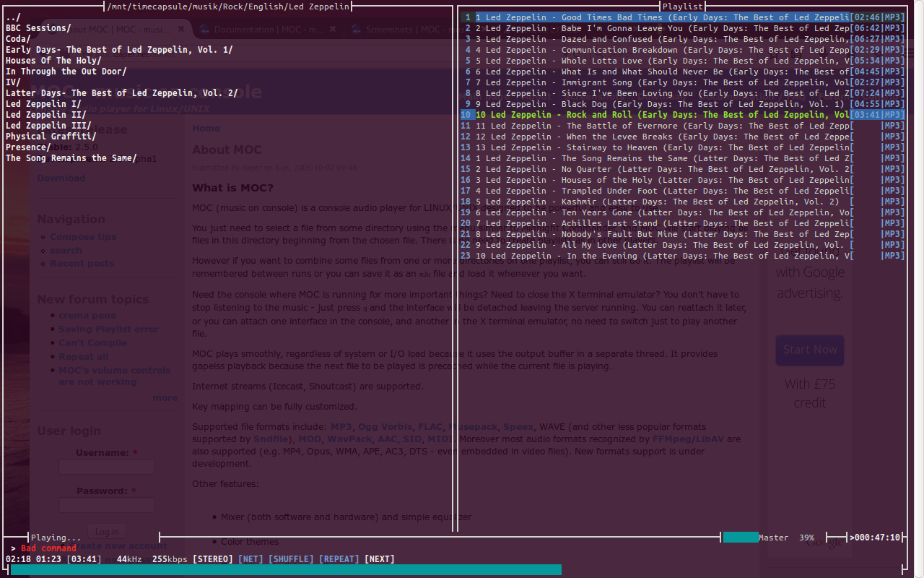924x578 pixels.
Task: Click 'Download' link in browser sidebar
Action: click(x=61, y=178)
